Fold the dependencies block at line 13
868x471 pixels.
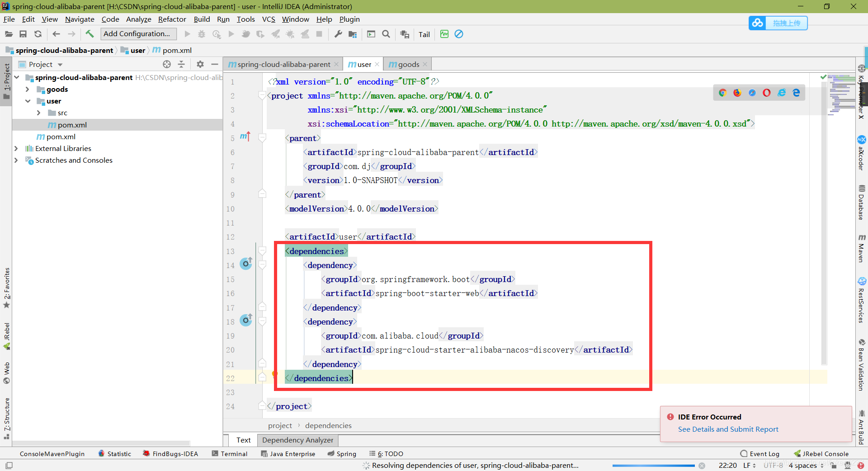[x=262, y=251]
